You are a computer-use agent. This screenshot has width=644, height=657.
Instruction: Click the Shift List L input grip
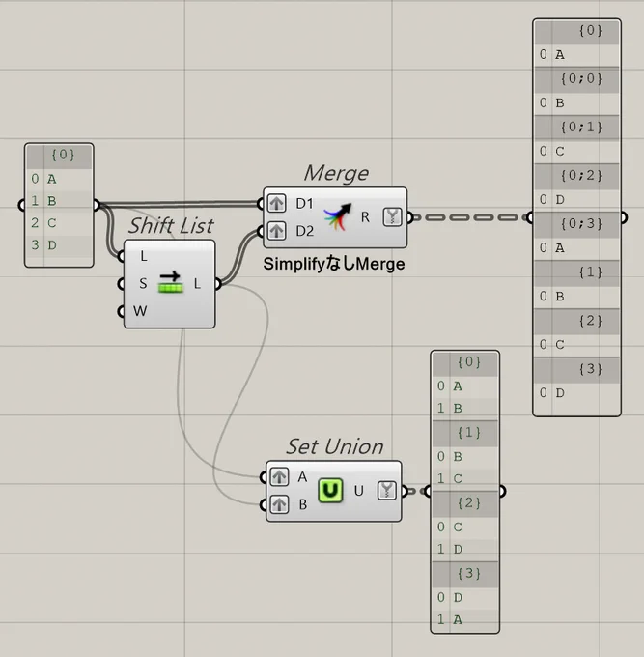coord(122,256)
